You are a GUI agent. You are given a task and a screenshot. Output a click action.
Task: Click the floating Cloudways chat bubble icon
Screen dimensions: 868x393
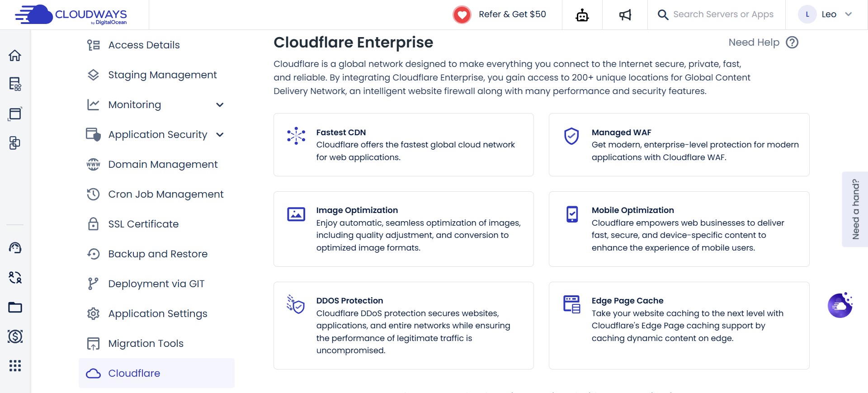click(840, 305)
